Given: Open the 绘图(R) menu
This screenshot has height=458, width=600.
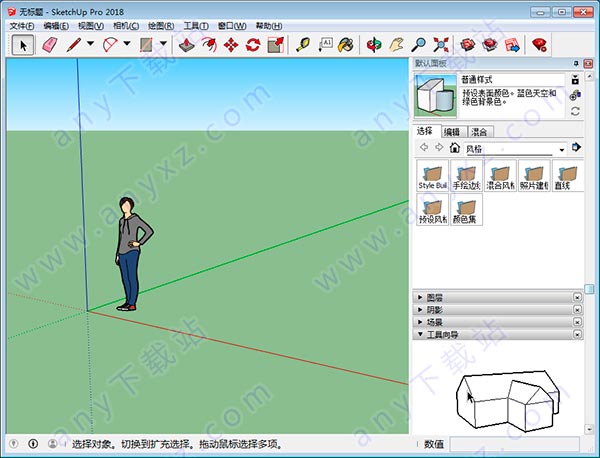Looking at the screenshot, I should [161, 26].
